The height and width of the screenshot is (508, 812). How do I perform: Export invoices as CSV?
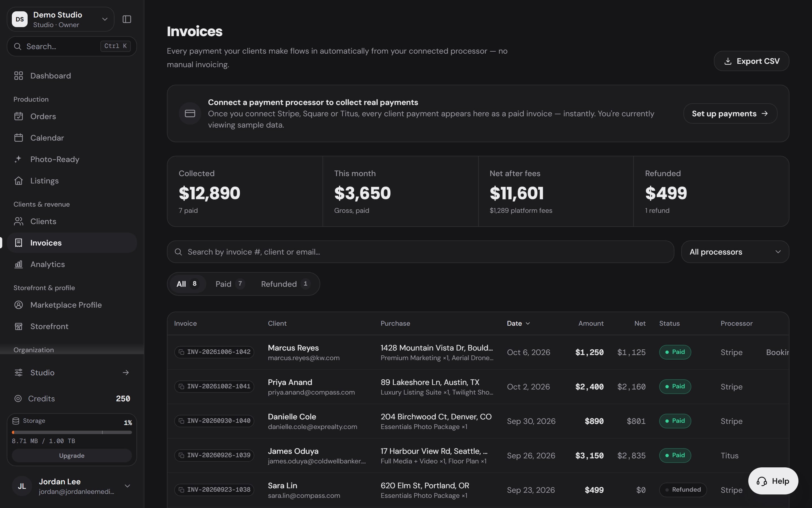click(751, 61)
